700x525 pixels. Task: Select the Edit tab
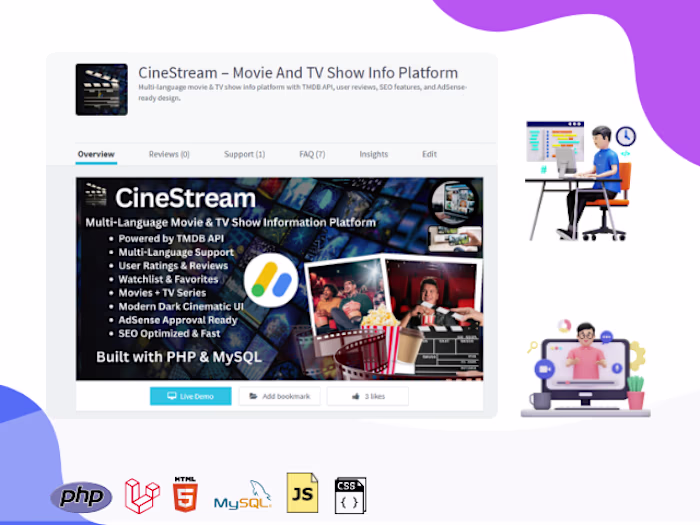[429, 154]
